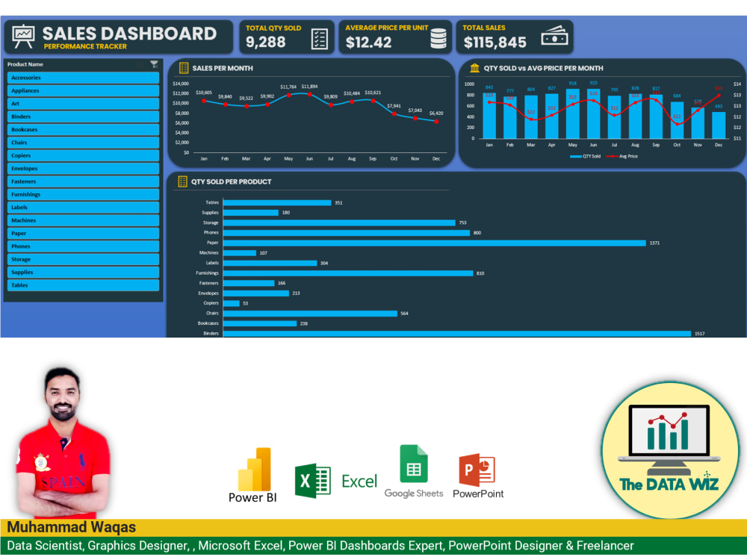Click the Paper bar in Qty Sold Per Product chart

coord(433,243)
